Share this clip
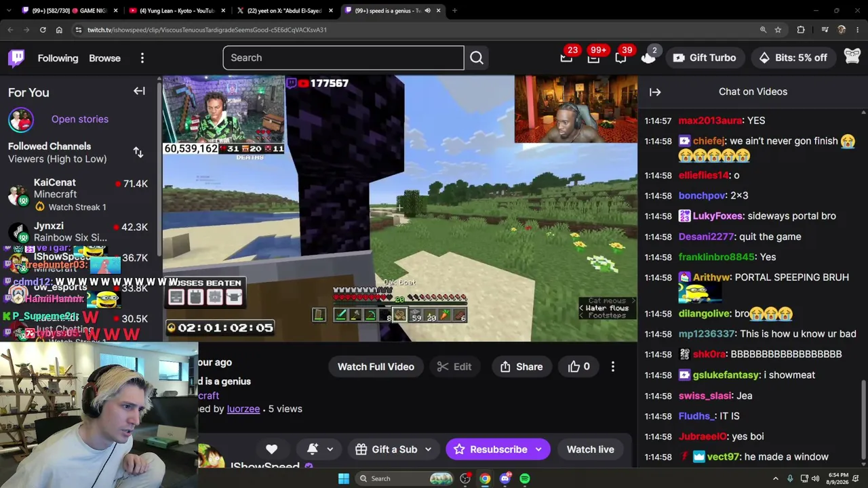 (521, 367)
